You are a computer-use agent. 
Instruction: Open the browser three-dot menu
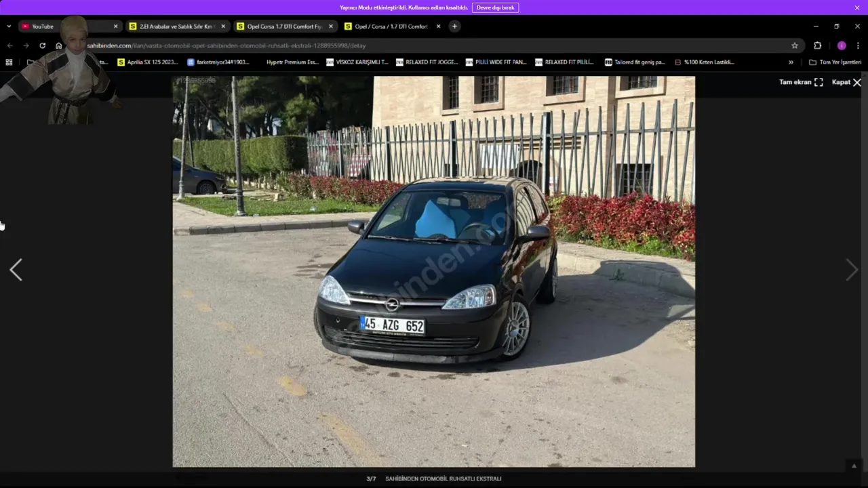pos(858,45)
